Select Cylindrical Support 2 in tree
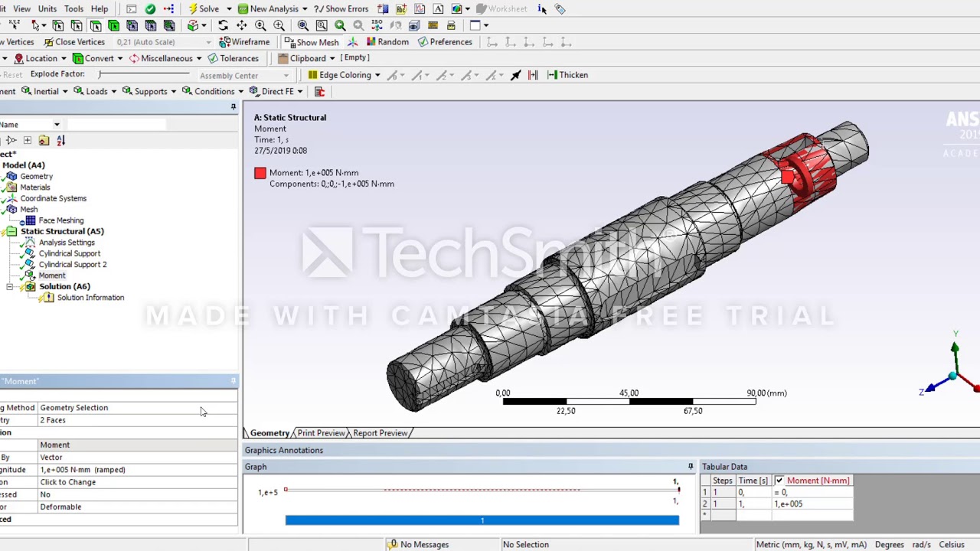 pos(73,265)
